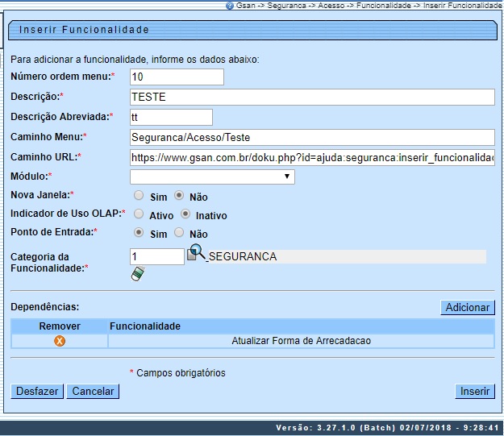Click the eraser icon to clear Categoria
The image size is (504, 436).
pos(137,275)
